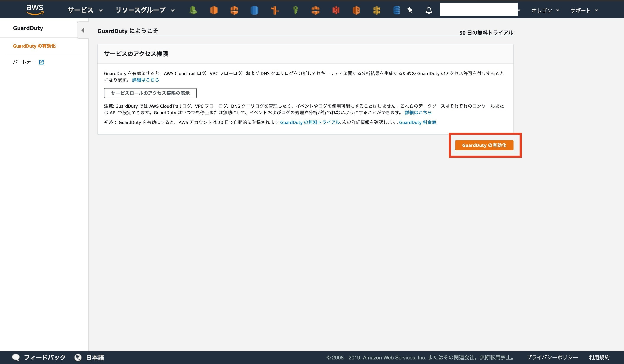Open the パートナー sidebar item

tap(24, 62)
